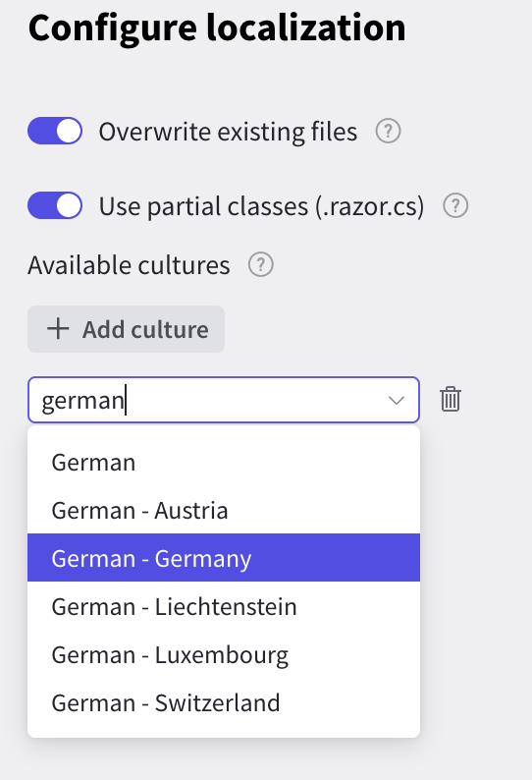Screen dimensions: 532x780
Task: Click the Add culture button label
Action: 145,329
